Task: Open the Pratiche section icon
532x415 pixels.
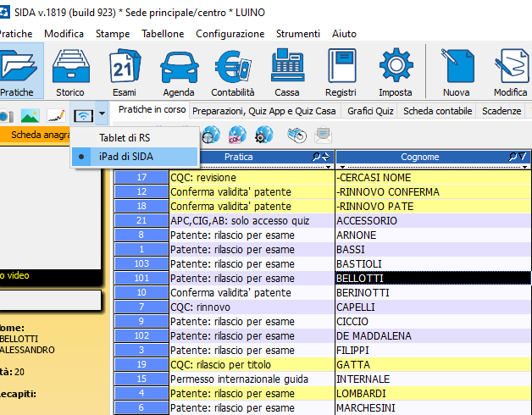Action: [19, 71]
